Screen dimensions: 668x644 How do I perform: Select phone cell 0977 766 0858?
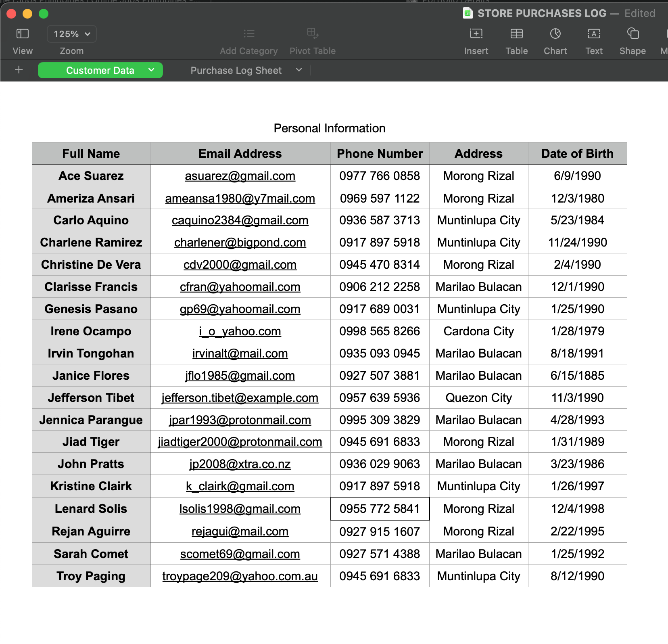[x=380, y=176]
